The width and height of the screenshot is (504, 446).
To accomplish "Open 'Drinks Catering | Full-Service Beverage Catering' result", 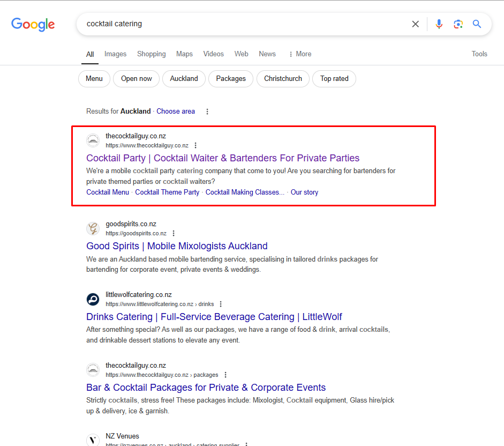I will click(214, 317).
